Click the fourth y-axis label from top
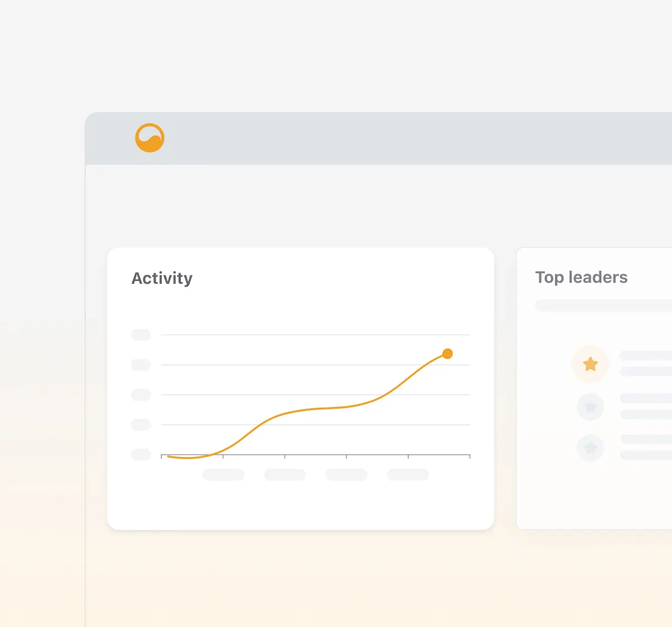Screen dimensions: 672x627 point(141,425)
